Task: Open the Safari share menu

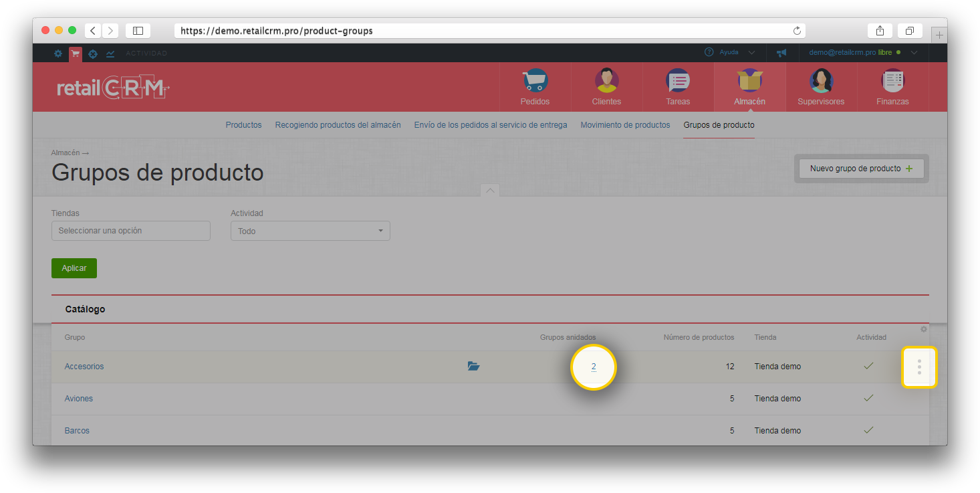Action: coord(880,31)
